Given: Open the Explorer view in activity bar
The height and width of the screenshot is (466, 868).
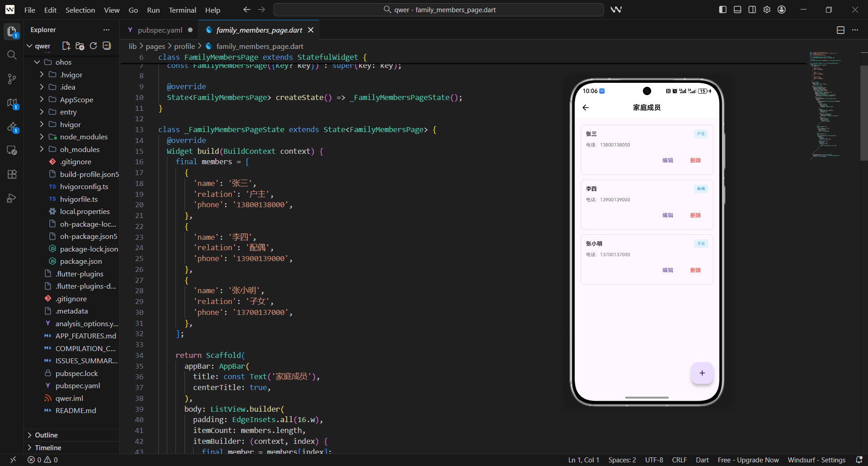Looking at the screenshot, I should coord(12,31).
